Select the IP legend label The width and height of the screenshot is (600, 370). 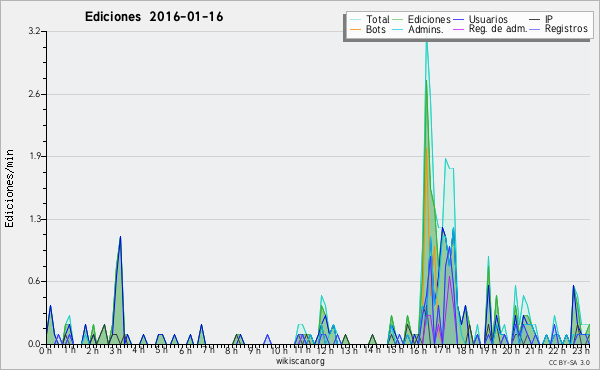point(549,19)
